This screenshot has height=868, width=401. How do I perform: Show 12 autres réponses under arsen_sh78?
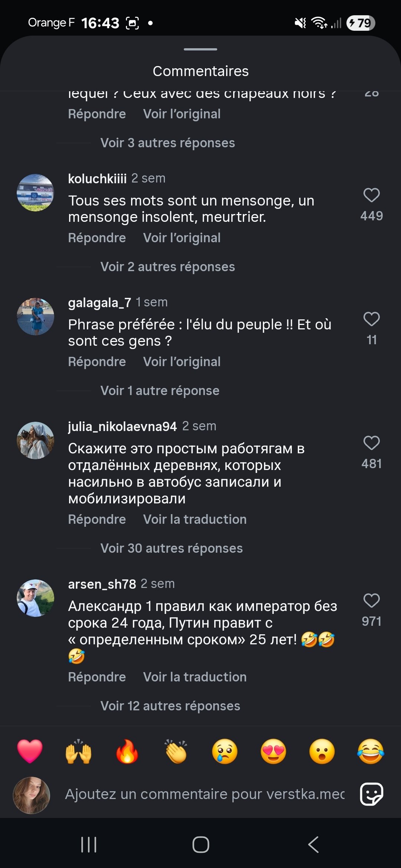[170, 706]
